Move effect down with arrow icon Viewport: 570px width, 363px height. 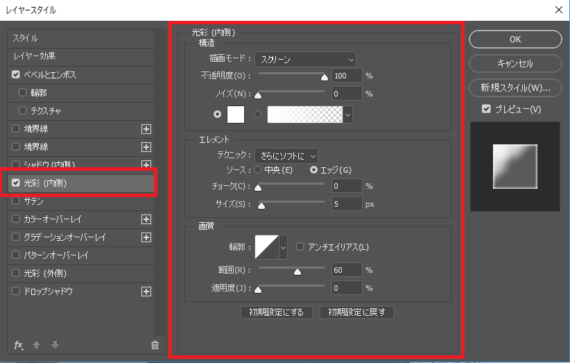pos(55,345)
